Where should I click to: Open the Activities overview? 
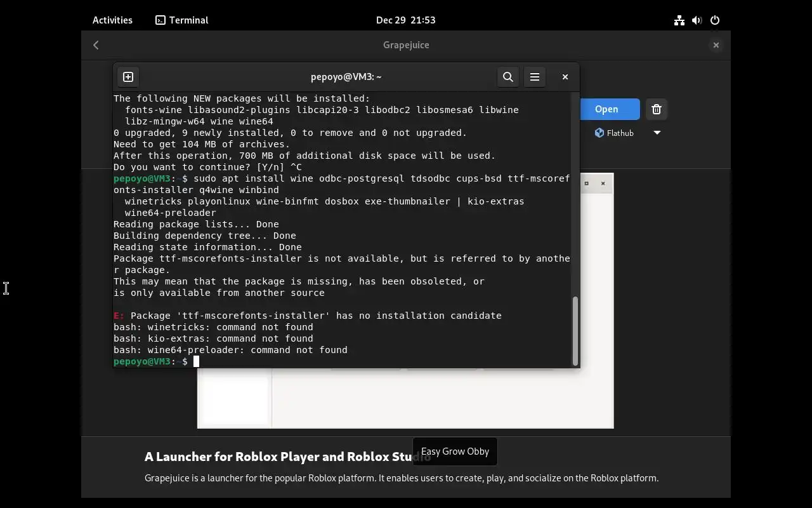[x=112, y=20]
